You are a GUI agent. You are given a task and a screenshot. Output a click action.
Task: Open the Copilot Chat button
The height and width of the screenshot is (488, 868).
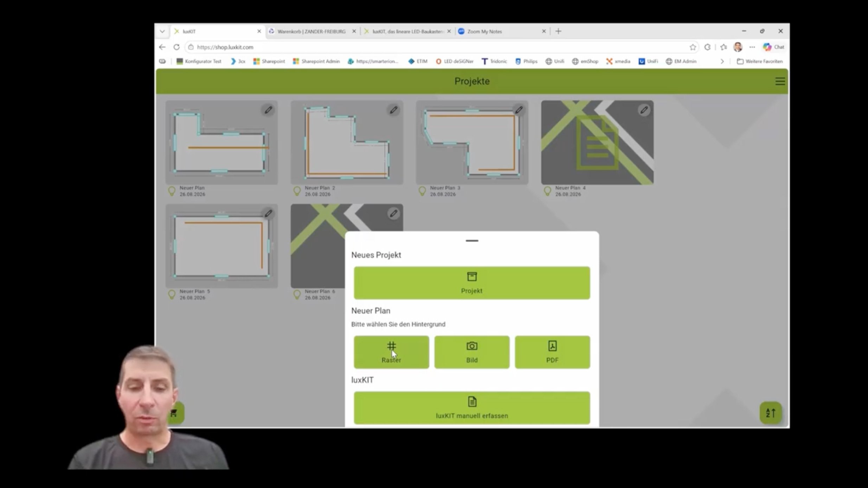(773, 47)
